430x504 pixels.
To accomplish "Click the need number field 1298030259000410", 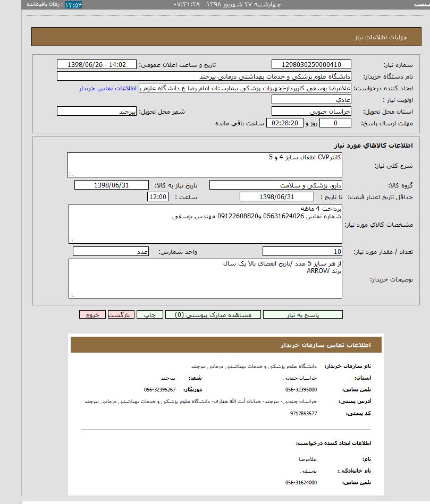I will (311, 65).
